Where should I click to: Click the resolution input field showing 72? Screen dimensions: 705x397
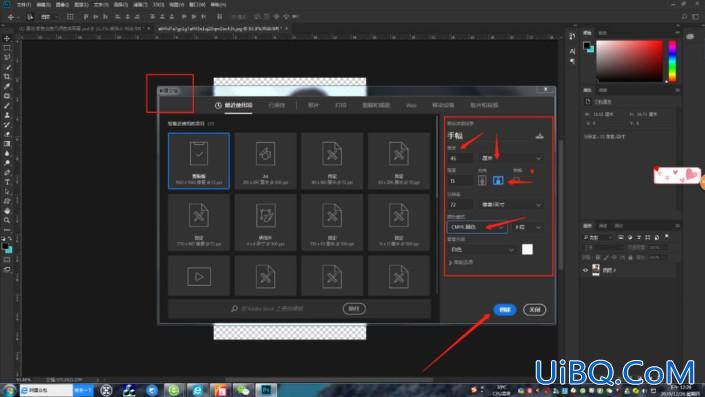click(x=460, y=205)
